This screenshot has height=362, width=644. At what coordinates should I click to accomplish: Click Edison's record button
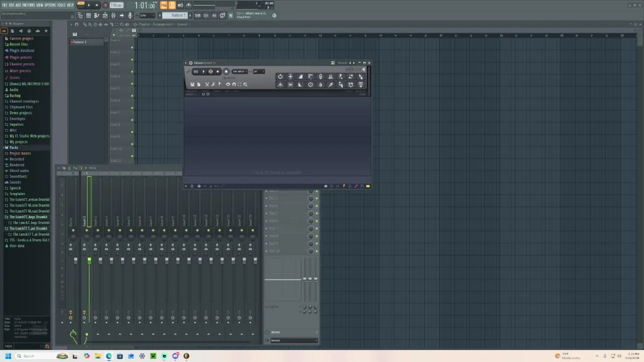226,71
